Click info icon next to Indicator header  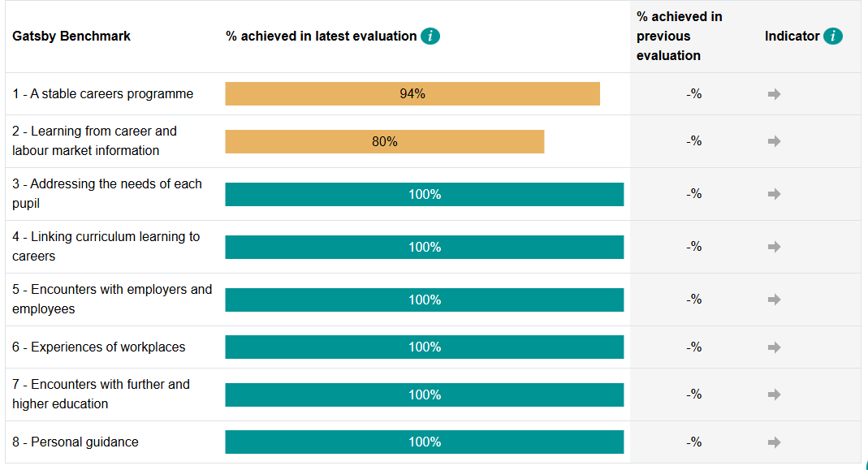tap(832, 37)
